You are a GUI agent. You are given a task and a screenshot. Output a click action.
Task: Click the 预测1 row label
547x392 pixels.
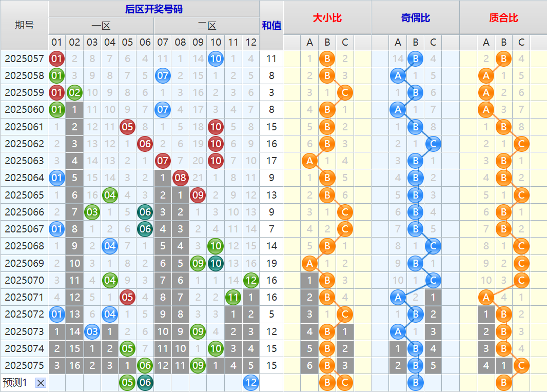coord(15,383)
